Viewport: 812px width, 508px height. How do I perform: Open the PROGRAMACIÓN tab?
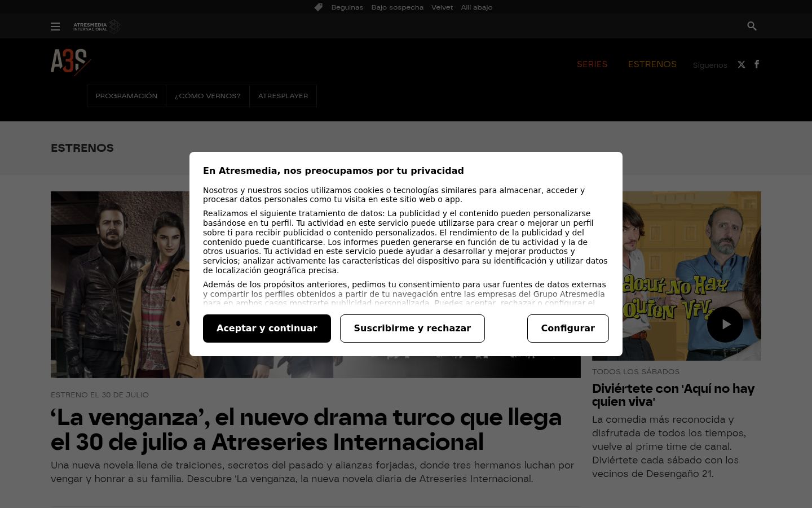pos(126,96)
